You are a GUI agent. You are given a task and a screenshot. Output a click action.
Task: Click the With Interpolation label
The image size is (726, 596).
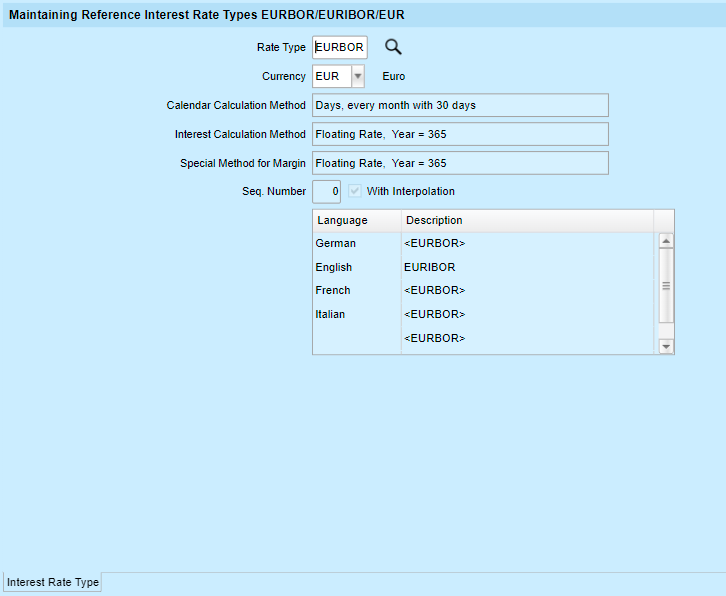pyautogui.click(x=411, y=191)
